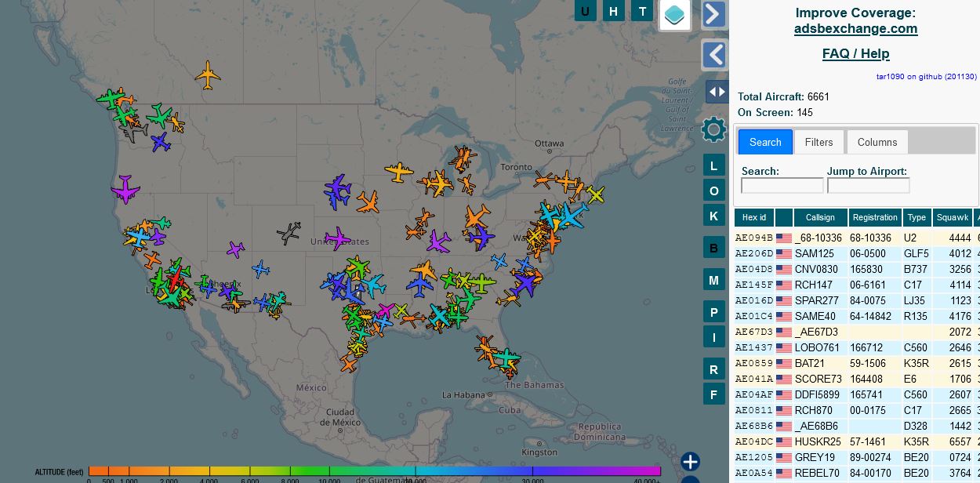This screenshot has height=483, width=980.
Task: Select the SCORE73 aircraft row
Action: 857,379
